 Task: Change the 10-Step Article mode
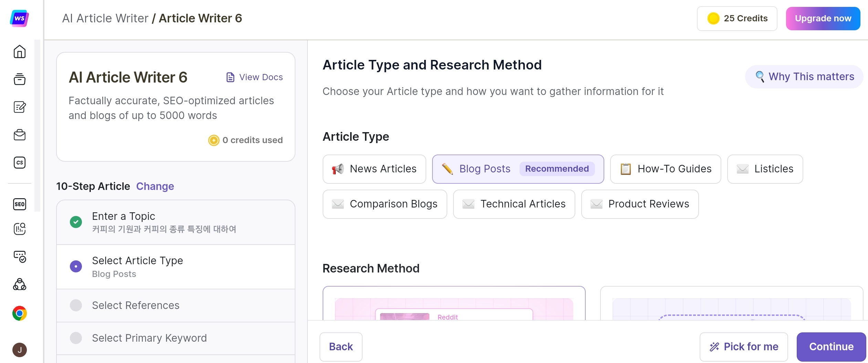click(x=155, y=186)
